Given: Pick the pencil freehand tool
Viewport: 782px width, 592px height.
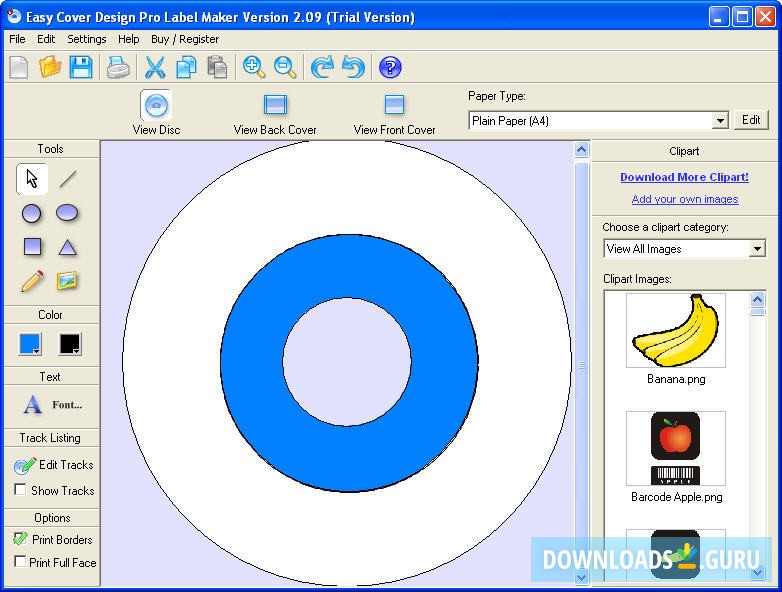Looking at the screenshot, I should point(32,281).
